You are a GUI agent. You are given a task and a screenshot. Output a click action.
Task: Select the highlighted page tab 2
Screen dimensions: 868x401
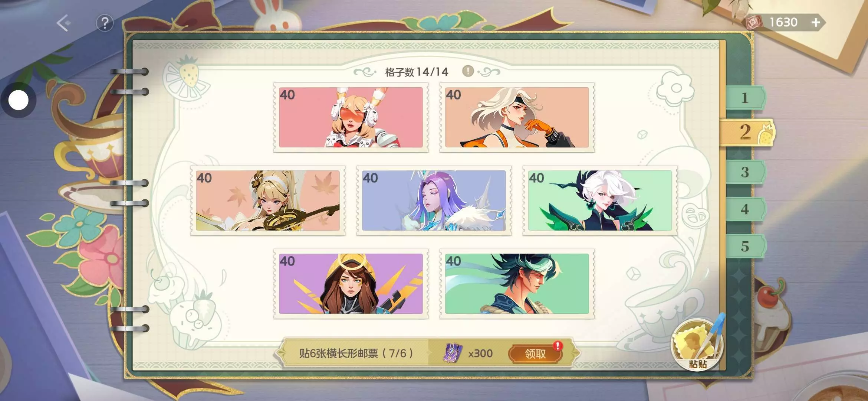pos(746,132)
